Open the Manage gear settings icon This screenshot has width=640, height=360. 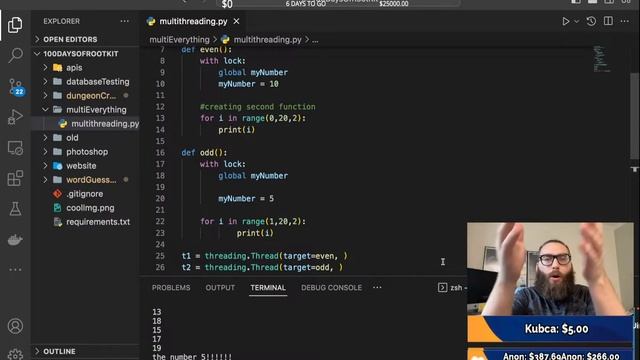pyautogui.click(x=15, y=354)
